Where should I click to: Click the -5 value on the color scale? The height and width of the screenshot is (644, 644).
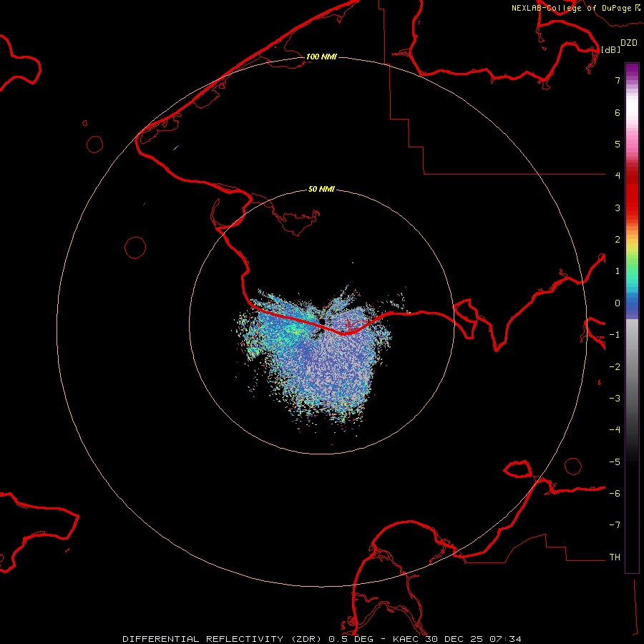(615, 462)
